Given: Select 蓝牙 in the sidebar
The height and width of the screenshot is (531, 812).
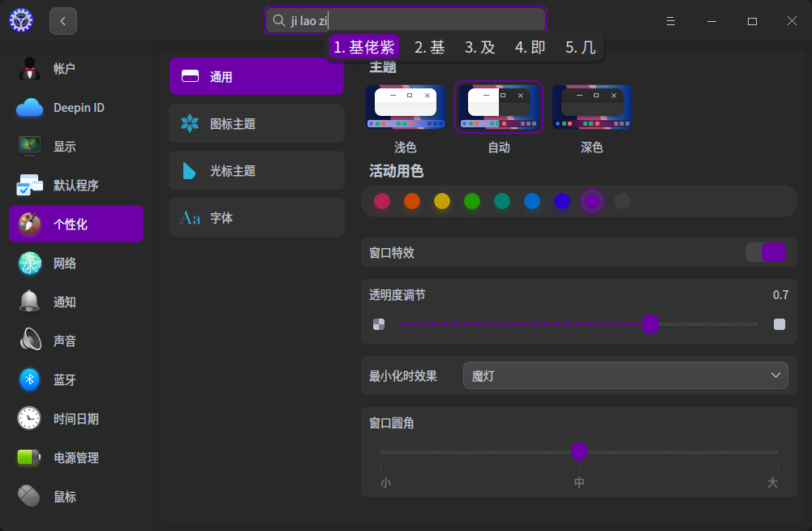Looking at the screenshot, I should click(x=76, y=379).
